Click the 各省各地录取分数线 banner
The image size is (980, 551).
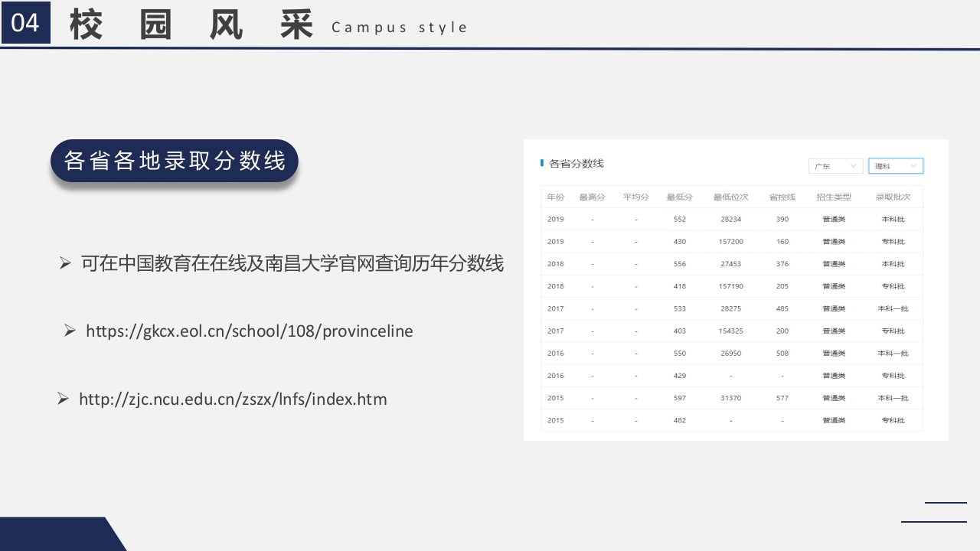[174, 161]
